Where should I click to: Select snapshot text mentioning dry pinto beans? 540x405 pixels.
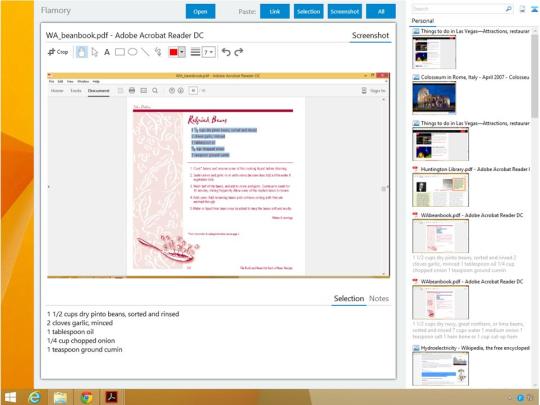464,264
